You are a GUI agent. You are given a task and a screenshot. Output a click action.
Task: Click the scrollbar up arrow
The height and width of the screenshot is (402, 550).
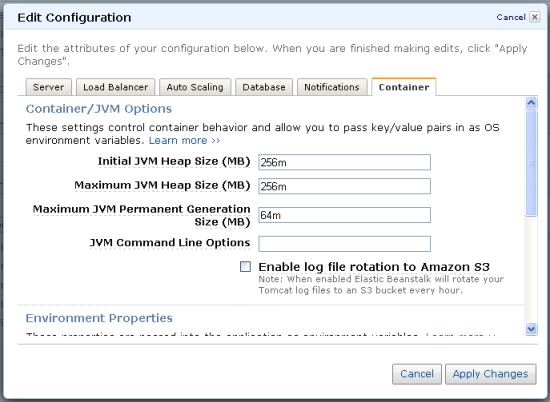pyautogui.click(x=531, y=103)
